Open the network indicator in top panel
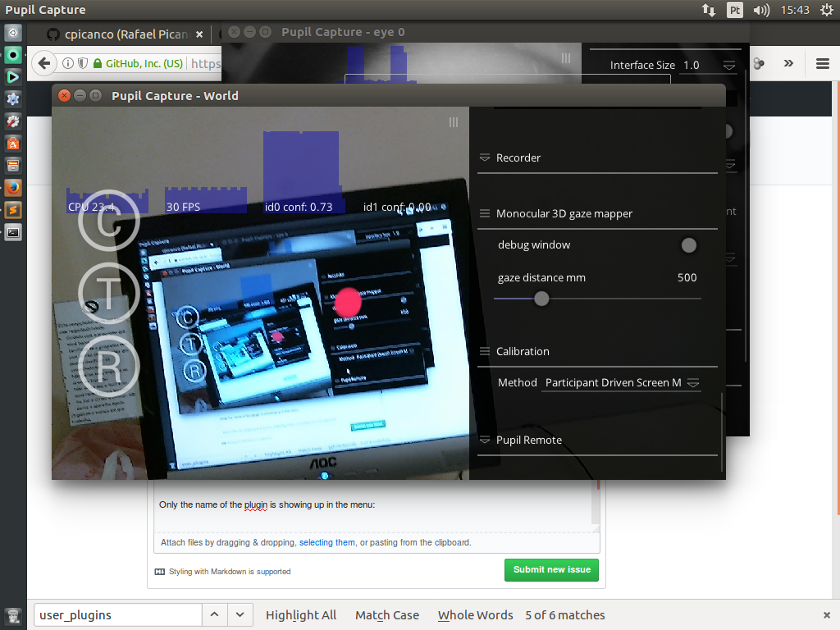The height and width of the screenshot is (630, 840). (x=708, y=10)
